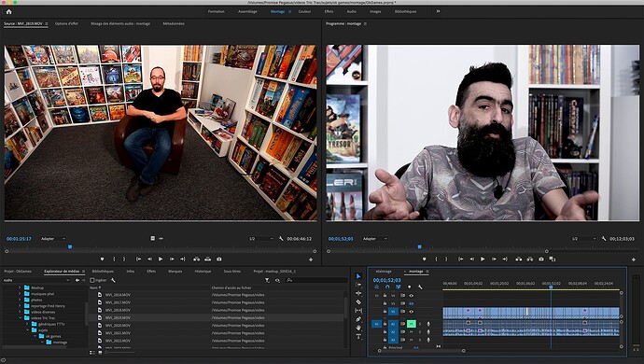Select the Razor tool in timeline toolbar
Viewport: 644px width, 364px height.
coord(358,302)
